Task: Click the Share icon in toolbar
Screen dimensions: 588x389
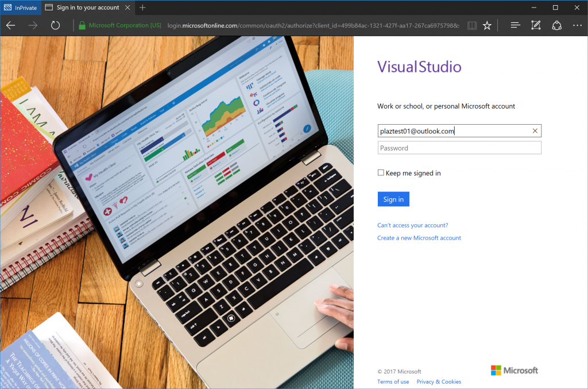Action: tap(557, 25)
